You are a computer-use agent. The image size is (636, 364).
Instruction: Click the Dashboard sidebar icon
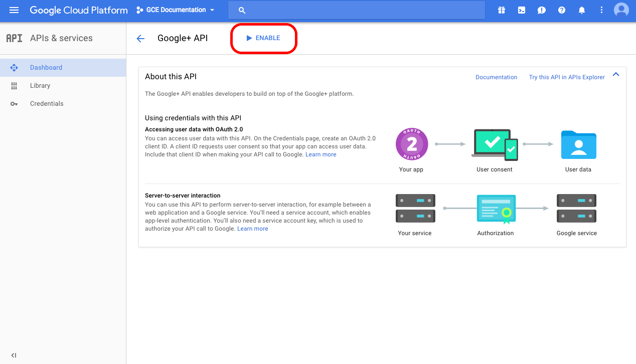click(x=14, y=68)
